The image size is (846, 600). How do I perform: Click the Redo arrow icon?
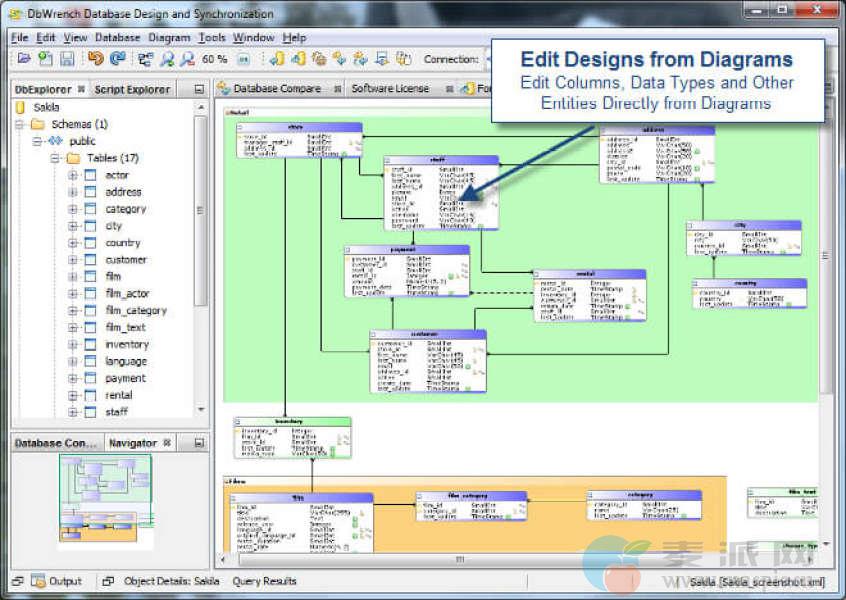coord(117,59)
